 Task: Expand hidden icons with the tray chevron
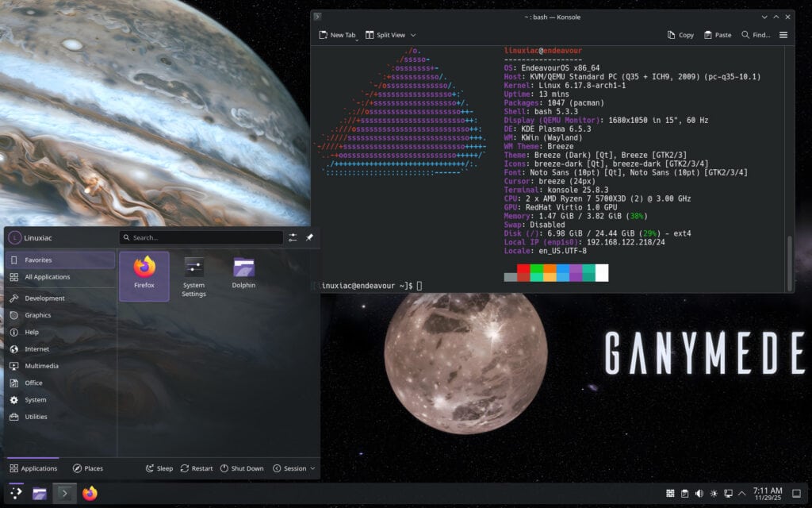[x=742, y=493]
